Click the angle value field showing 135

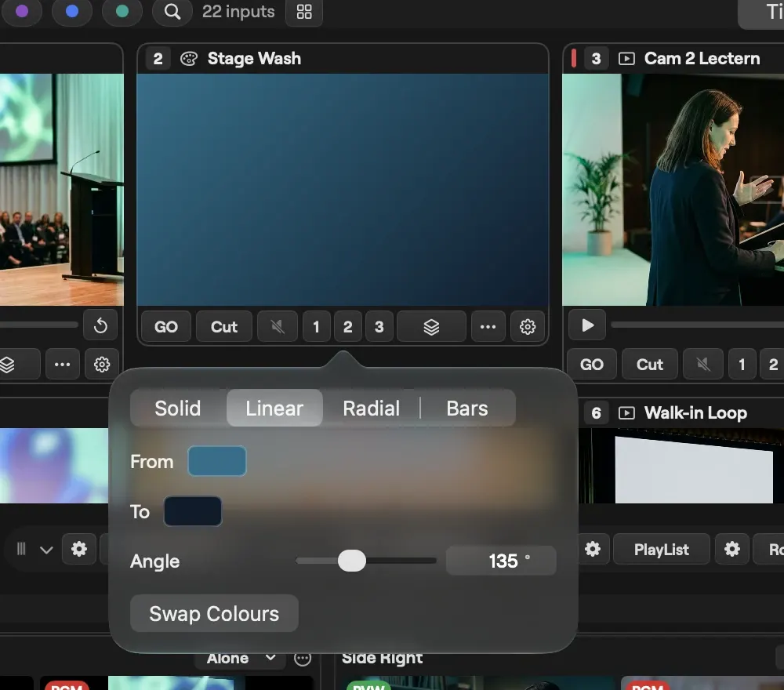coord(501,561)
